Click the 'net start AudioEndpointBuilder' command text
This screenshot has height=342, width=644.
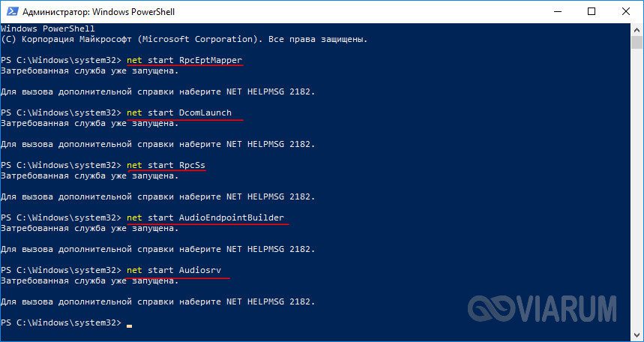[x=205, y=217]
